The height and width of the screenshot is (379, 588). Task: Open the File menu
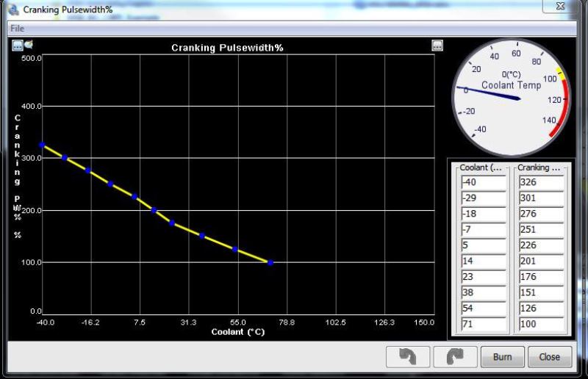pyautogui.click(x=17, y=28)
